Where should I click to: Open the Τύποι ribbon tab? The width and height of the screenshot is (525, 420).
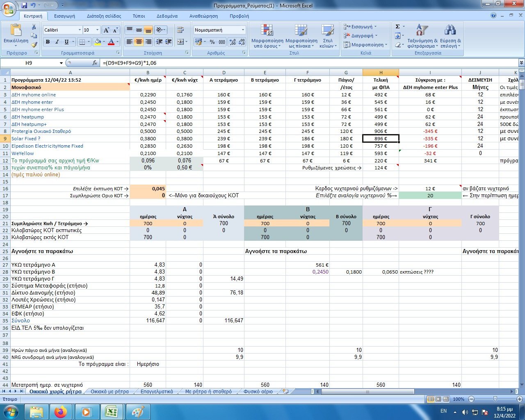tap(139, 16)
